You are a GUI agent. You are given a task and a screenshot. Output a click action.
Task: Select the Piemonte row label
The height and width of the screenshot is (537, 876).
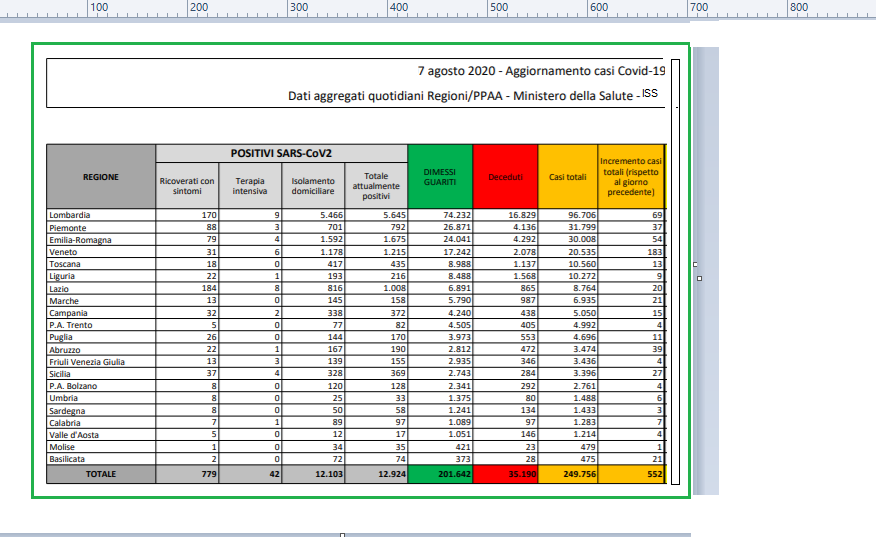68,227
